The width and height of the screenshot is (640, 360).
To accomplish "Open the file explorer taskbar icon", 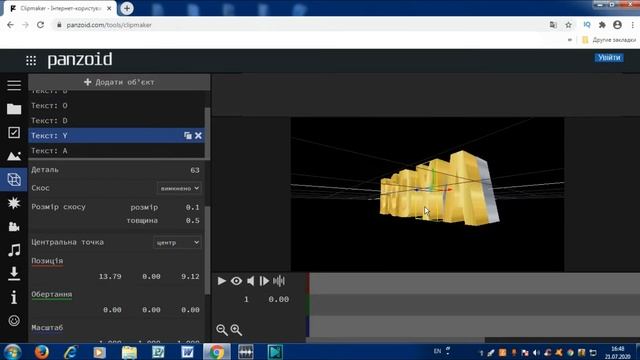I will (x=129, y=352).
